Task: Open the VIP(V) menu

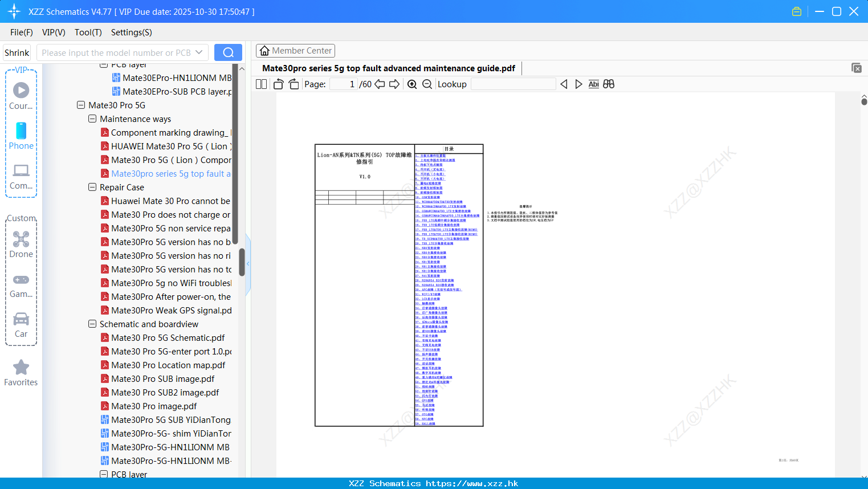Action: [x=54, y=32]
